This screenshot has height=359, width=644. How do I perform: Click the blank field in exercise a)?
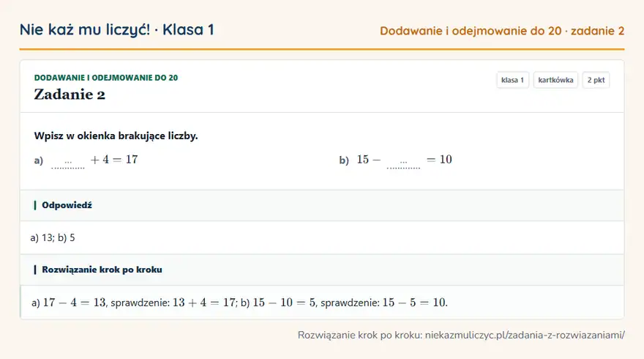[68, 163]
